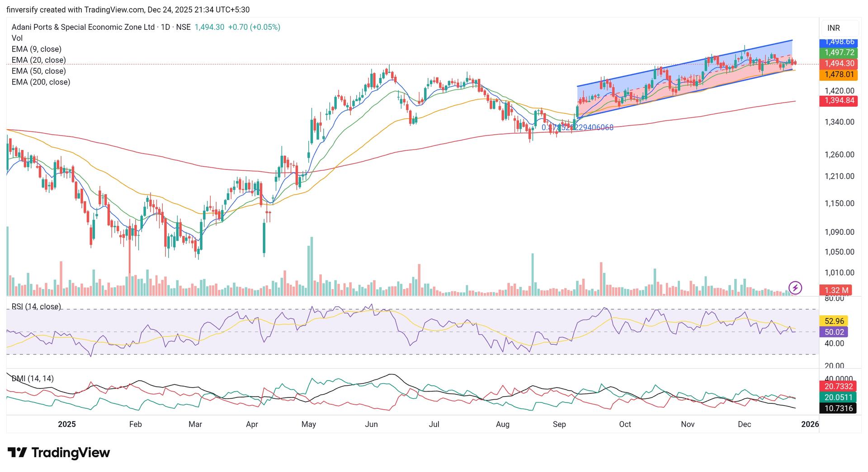
Task: Click the 2026 label on time axis
Action: (810, 424)
